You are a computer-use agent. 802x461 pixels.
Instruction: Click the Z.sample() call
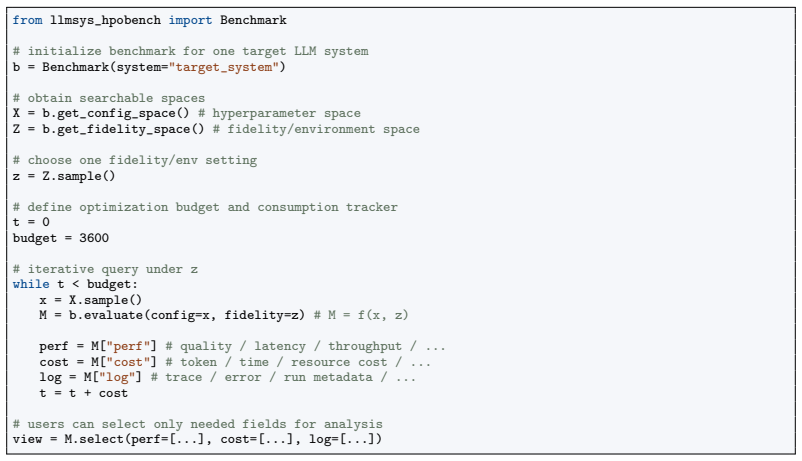click(79, 176)
